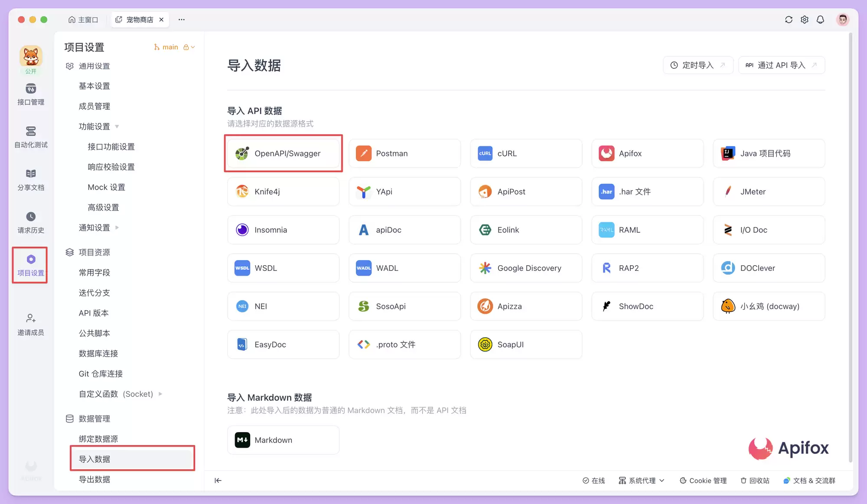Select Apifox import format
867x504 pixels.
click(x=647, y=153)
